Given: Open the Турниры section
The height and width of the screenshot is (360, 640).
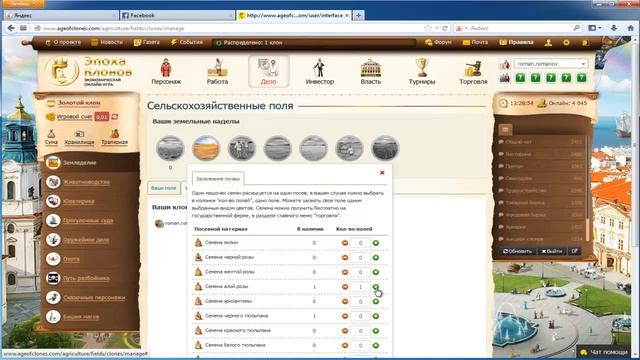Looking at the screenshot, I should [x=422, y=72].
